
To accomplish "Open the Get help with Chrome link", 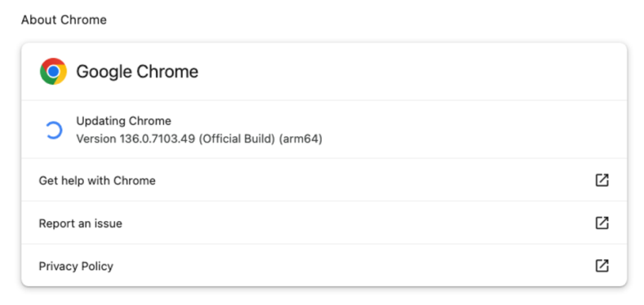I will [x=97, y=180].
